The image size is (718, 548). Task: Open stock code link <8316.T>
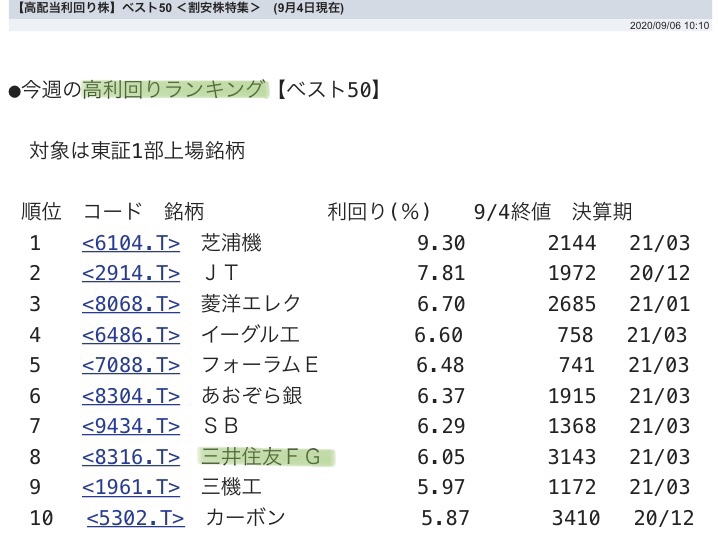point(131,457)
